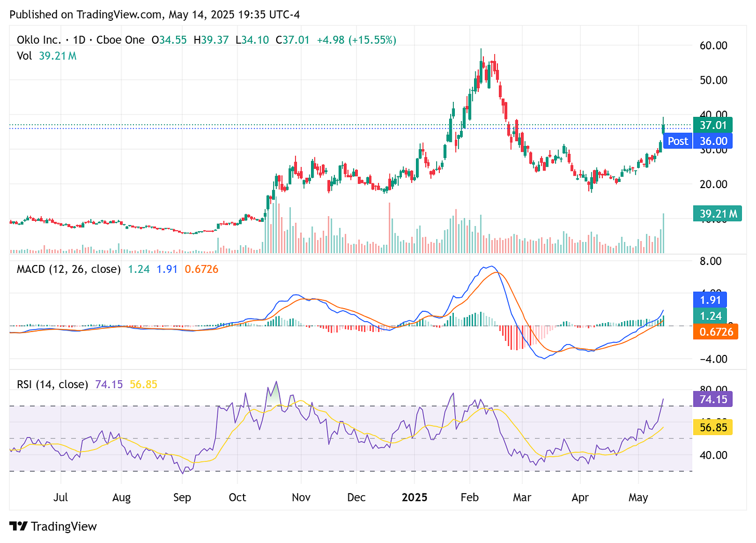Click the orange 0.6726 MACD histogram badge

click(x=716, y=332)
